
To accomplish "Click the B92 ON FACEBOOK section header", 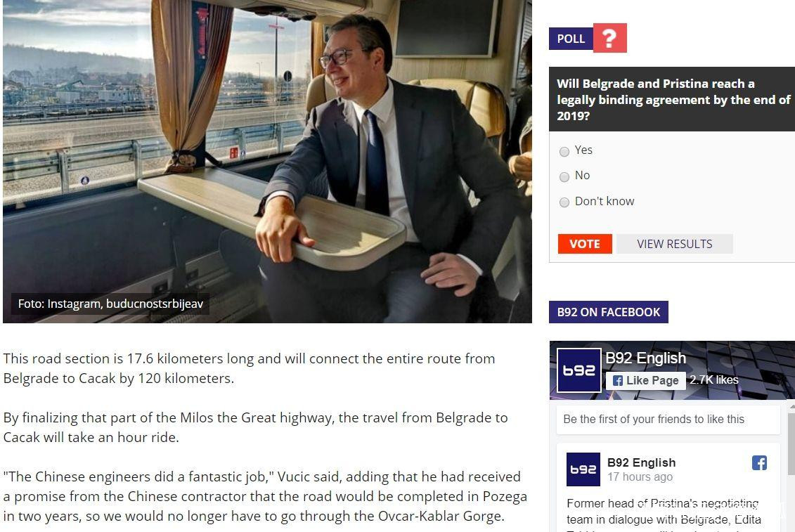I will (x=609, y=312).
